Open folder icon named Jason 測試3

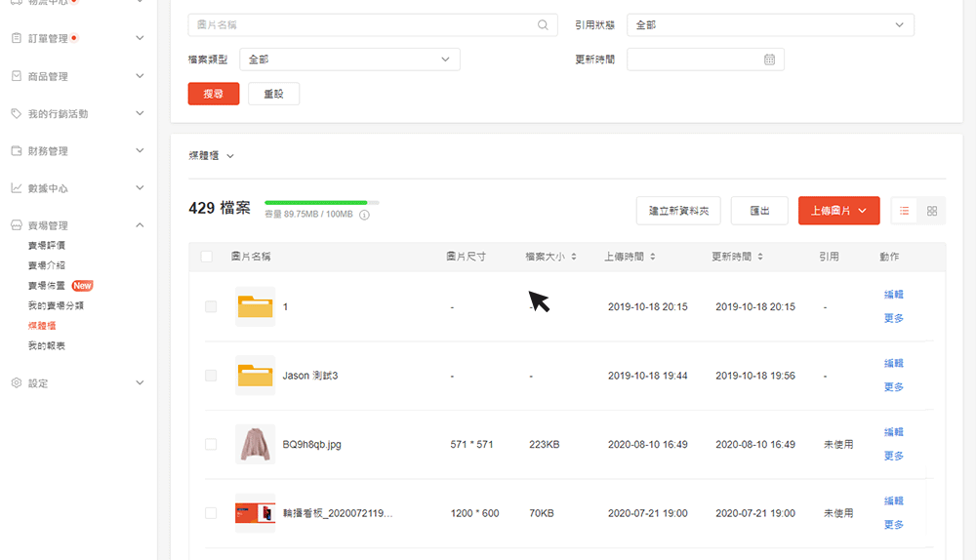[x=255, y=376]
